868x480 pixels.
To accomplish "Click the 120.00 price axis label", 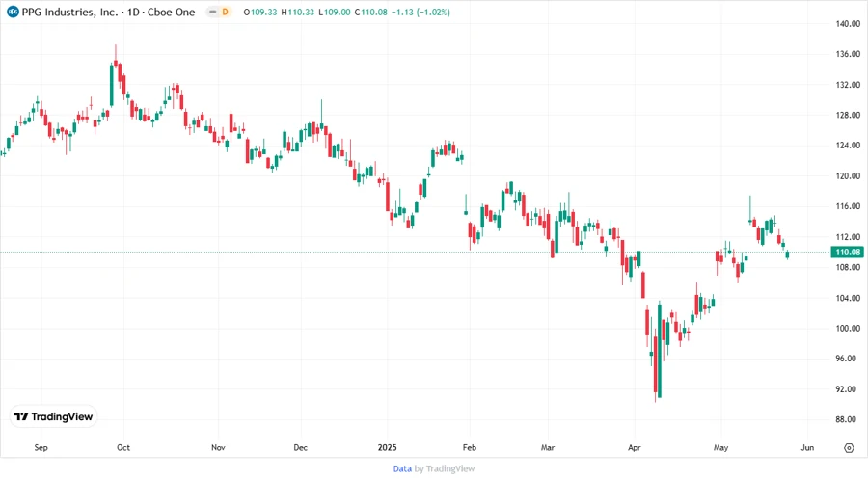I will [848, 175].
